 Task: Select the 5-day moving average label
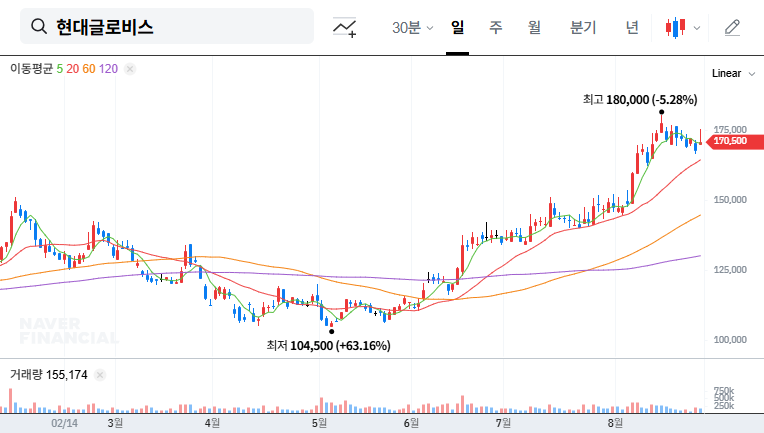pyautogui.click(x=59, y=69)
